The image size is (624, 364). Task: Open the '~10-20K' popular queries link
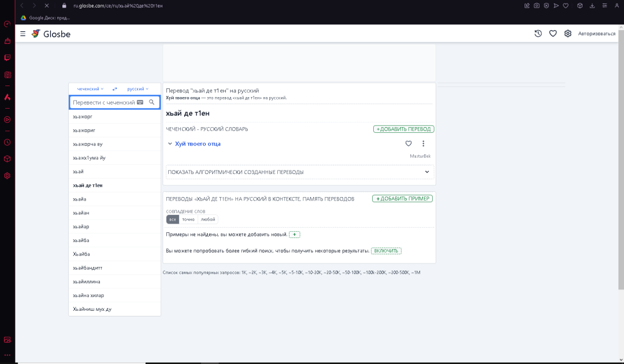313,273
